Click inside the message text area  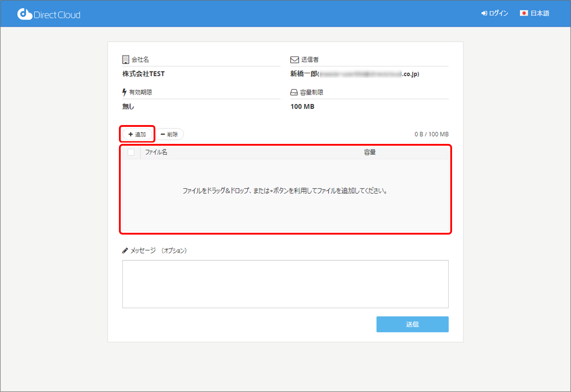[285, 284]
